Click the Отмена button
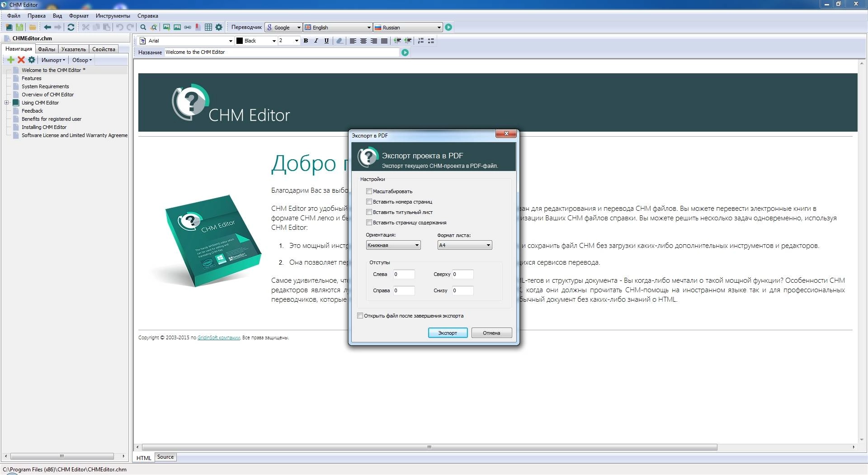 491,333
